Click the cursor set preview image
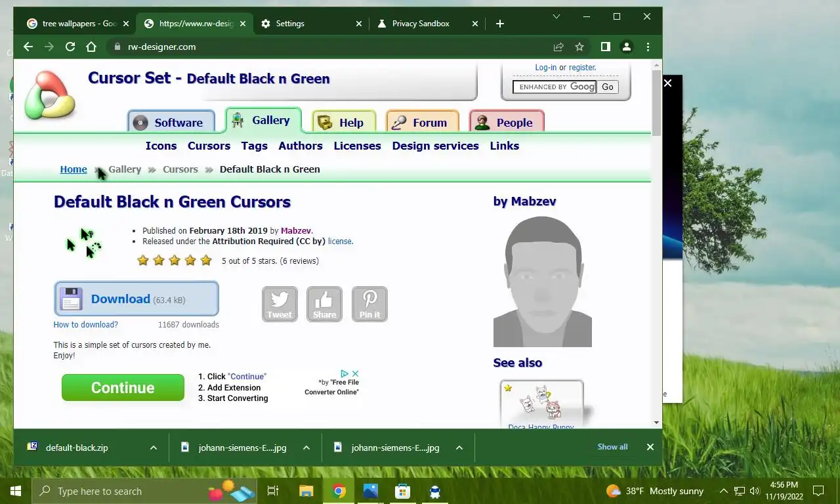Image resolution: width=840 pixels, height=504 pixels. (x=84, y=243)
